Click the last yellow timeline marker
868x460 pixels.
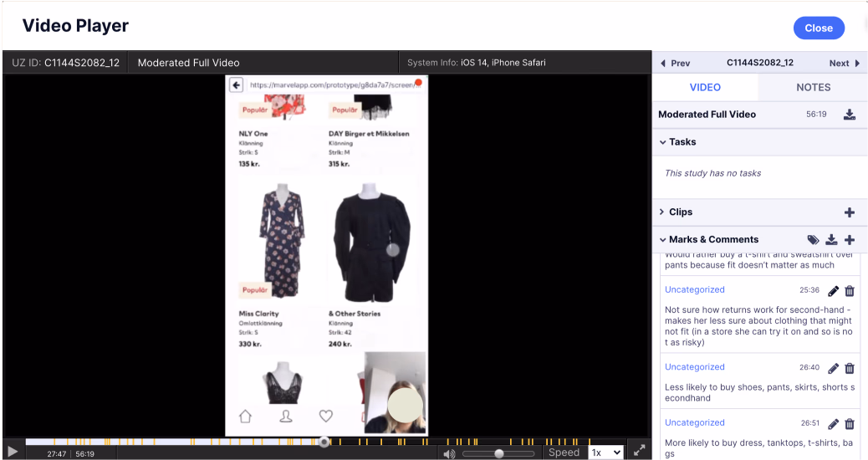[x=590, y=442]
